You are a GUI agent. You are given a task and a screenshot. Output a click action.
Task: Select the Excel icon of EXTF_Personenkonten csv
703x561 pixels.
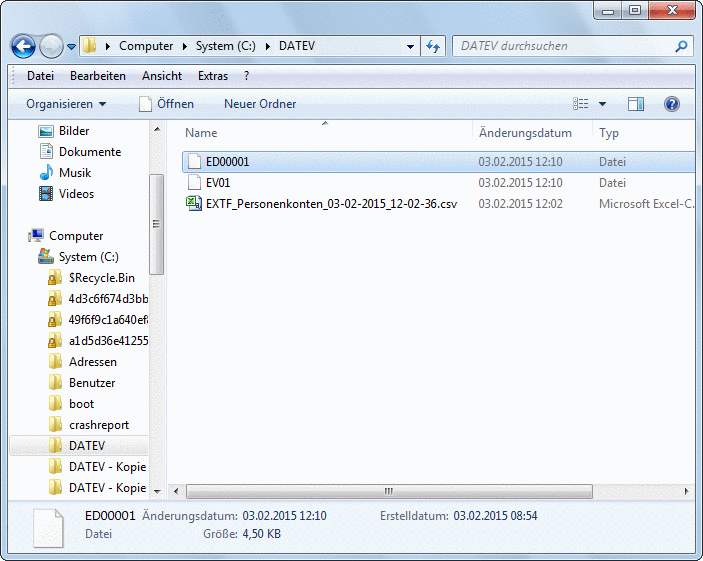click(194, 204)
